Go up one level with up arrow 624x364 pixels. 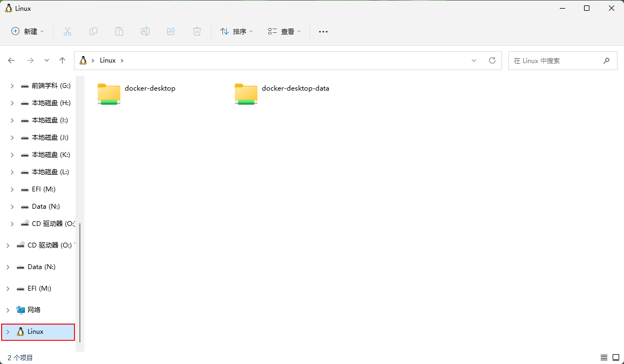pos(62,60)
